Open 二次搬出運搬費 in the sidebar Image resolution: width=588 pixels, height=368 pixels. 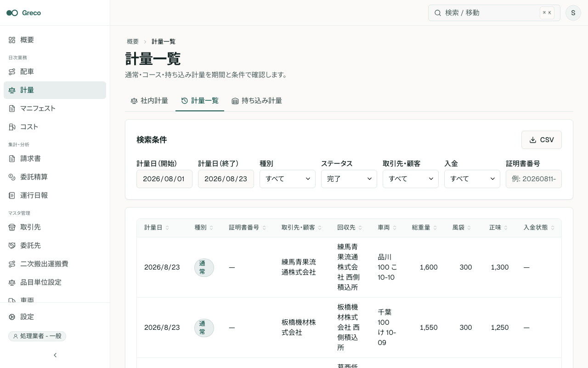click(x=55, y=264)
